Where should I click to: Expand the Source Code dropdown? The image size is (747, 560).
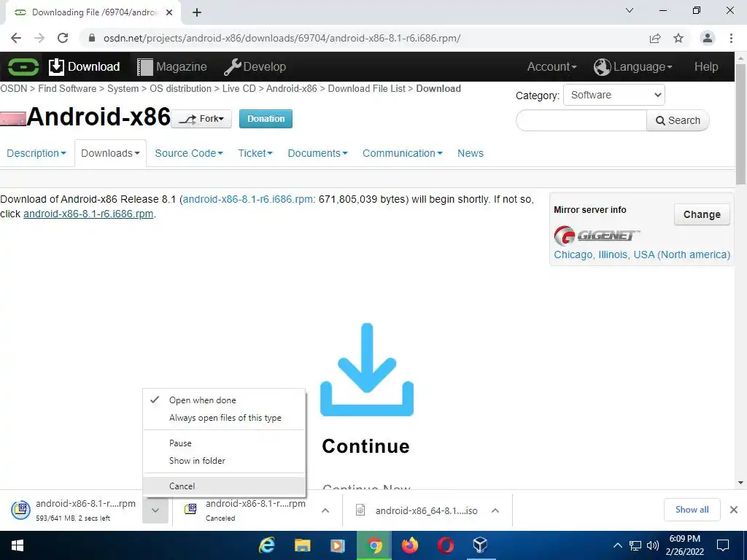coord(189,153)
